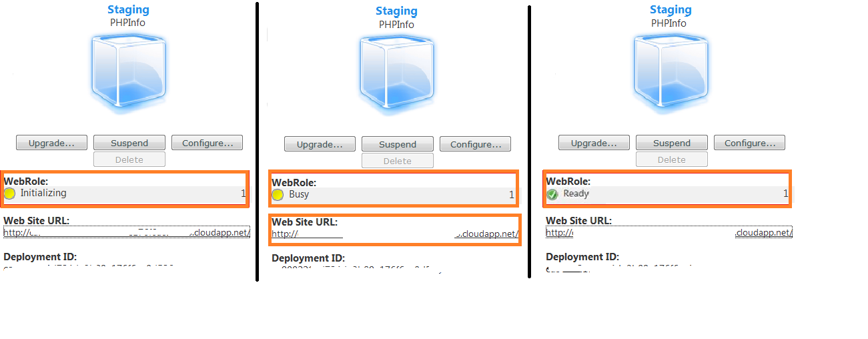Click the yellow status circle beside Busy
This screenshot has width=868, height=339.
[278, 195]
